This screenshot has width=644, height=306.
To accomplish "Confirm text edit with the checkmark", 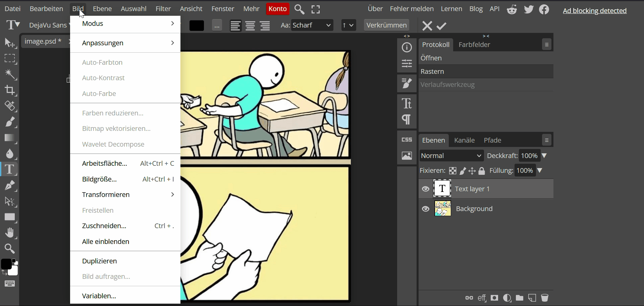I will 441,26.
